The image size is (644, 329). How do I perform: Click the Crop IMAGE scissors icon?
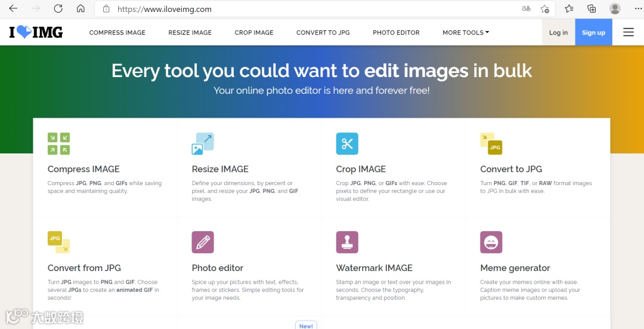pos(347,143)
